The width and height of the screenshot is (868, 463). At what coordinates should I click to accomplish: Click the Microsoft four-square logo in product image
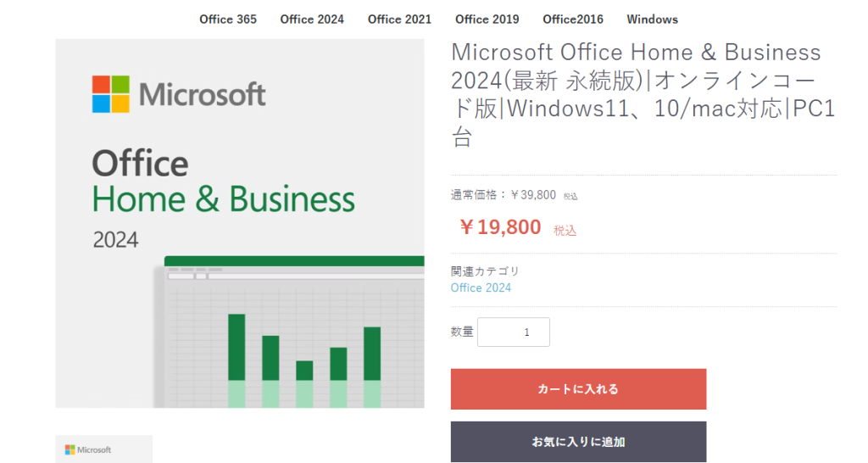pyautogui.click(x=111, y=94)
